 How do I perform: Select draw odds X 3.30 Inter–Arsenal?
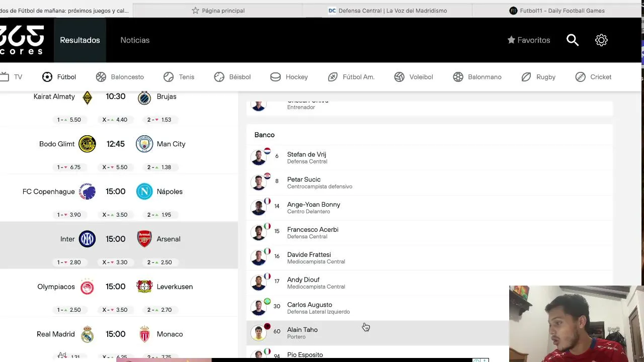click(115, 262)
